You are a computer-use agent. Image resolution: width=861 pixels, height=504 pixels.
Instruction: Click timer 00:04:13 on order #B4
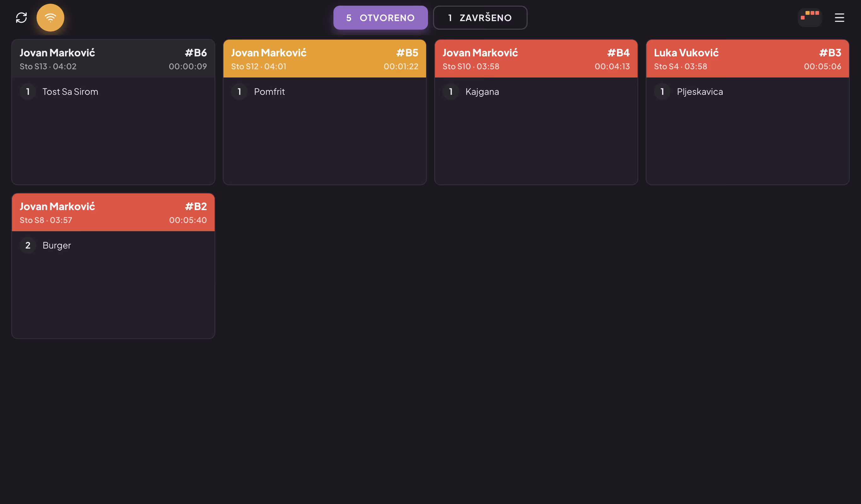tap(612, 66)
